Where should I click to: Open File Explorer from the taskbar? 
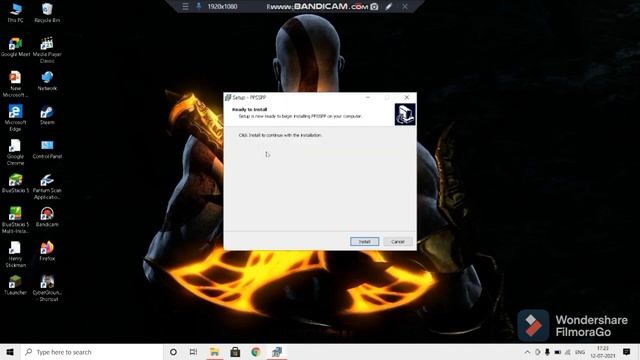coord(214,352)
